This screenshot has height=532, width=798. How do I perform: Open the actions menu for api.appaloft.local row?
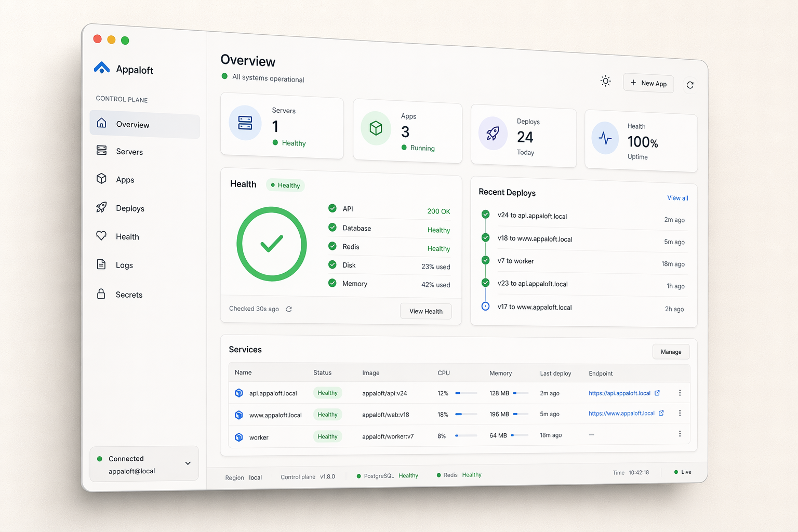coord(680,392)
